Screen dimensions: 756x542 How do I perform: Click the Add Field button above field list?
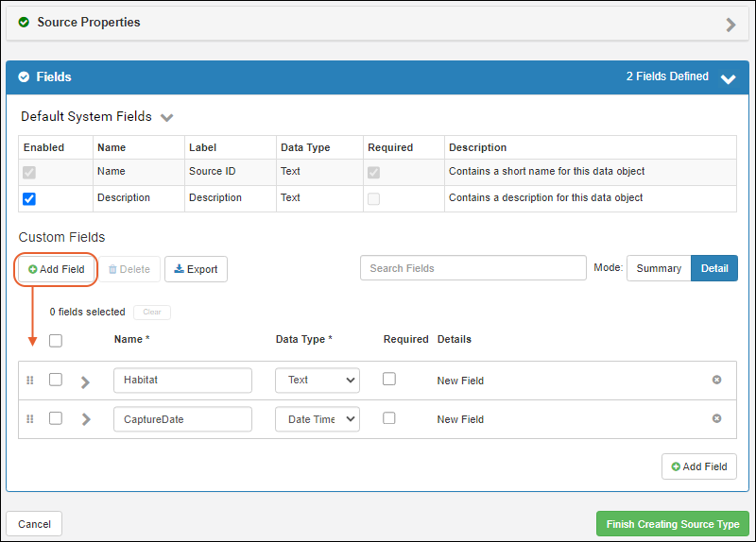tap(57, 269)
